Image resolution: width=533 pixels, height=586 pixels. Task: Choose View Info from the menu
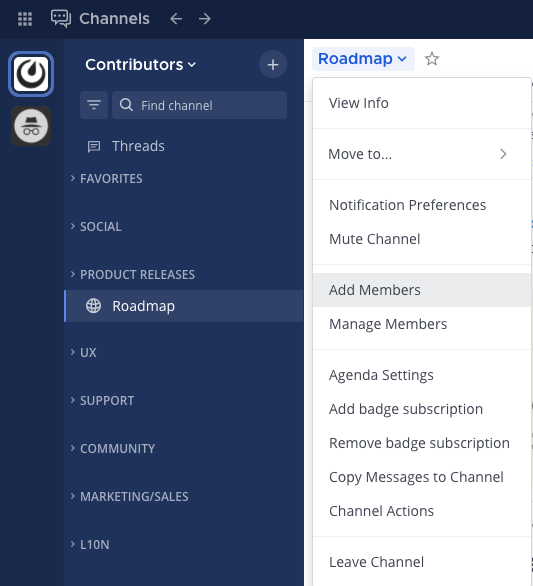pos(422,103)
